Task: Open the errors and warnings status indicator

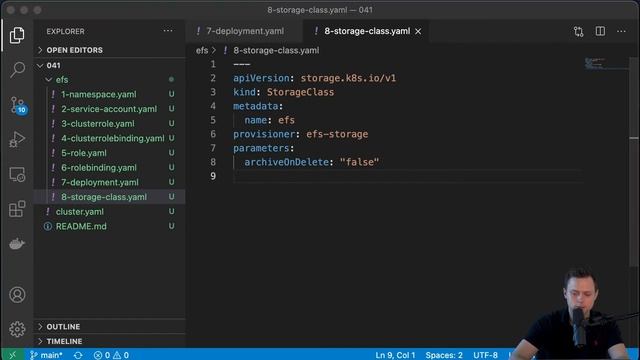Action: [111, 355]
